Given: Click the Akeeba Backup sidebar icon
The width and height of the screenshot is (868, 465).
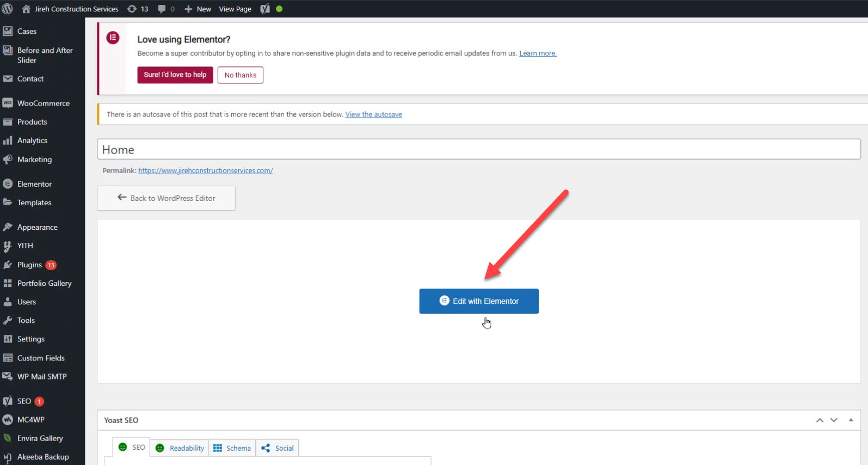Looking at the screenshot, I should [8, 457].
